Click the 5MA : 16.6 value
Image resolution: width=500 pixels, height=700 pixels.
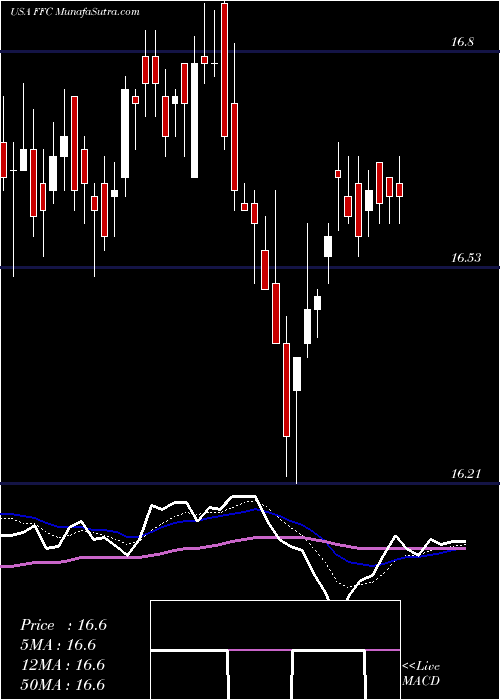pos(59,645)
